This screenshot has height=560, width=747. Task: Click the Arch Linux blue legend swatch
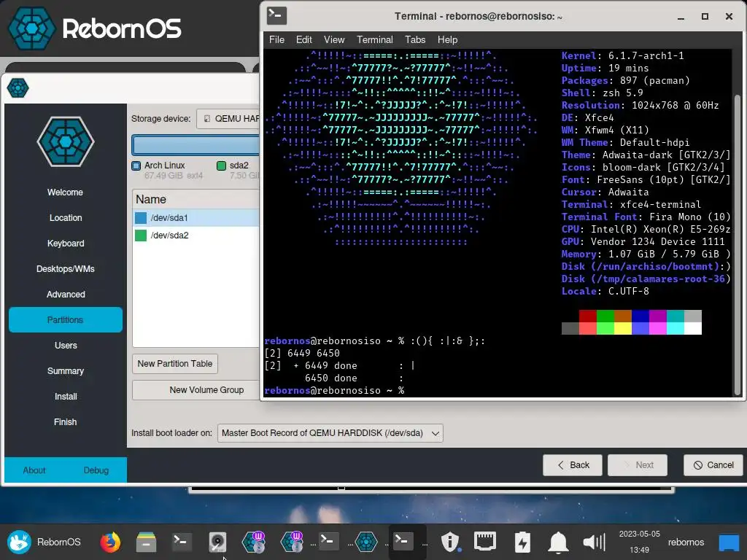coord(136,166)
